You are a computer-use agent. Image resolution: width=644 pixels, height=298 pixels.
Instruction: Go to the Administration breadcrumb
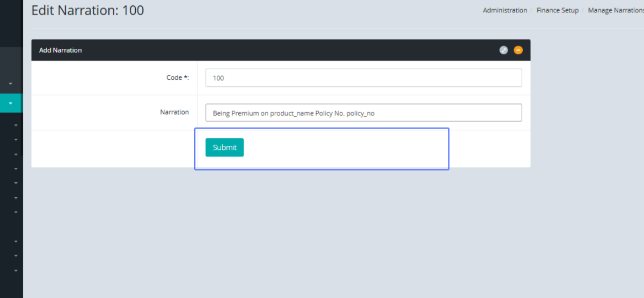coord(504,11)
